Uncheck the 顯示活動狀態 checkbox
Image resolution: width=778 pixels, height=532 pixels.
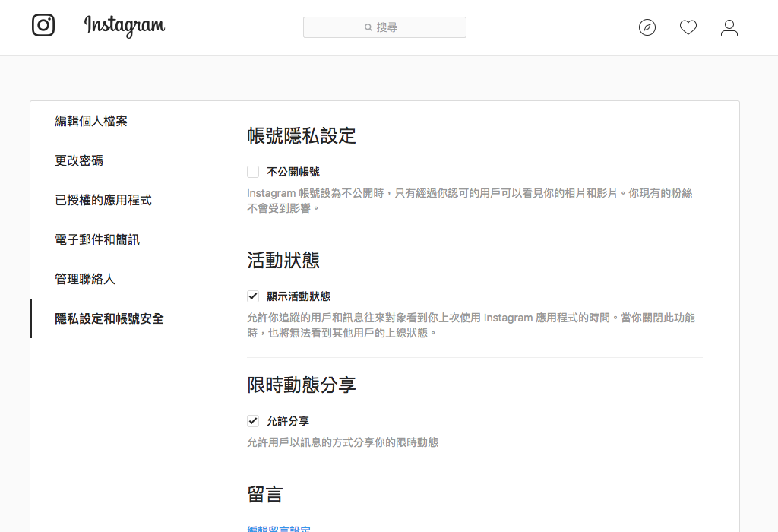(x=253, y=296)
